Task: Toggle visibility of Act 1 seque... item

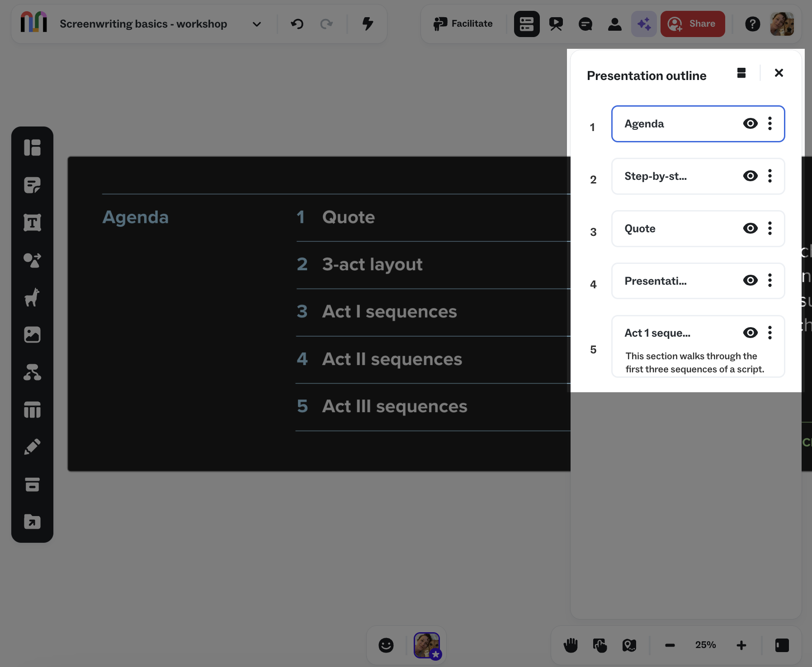Action: pos(751,333)
